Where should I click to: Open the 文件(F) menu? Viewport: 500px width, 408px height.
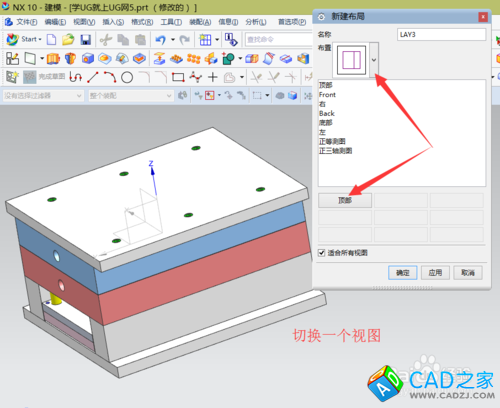pos(21,22)
